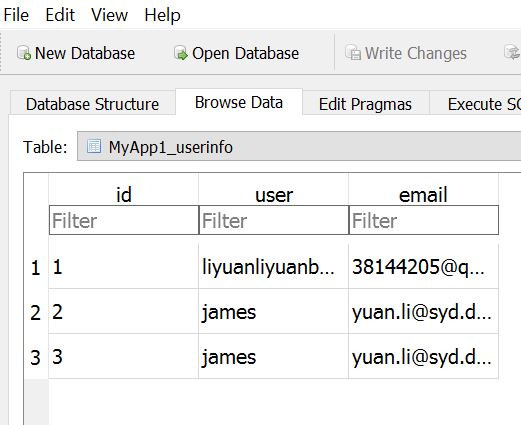Image resolution: width=521 pixels, height=425 pixels.
Task: Switch to the Database Structure tab
Action: click(92, 104)
